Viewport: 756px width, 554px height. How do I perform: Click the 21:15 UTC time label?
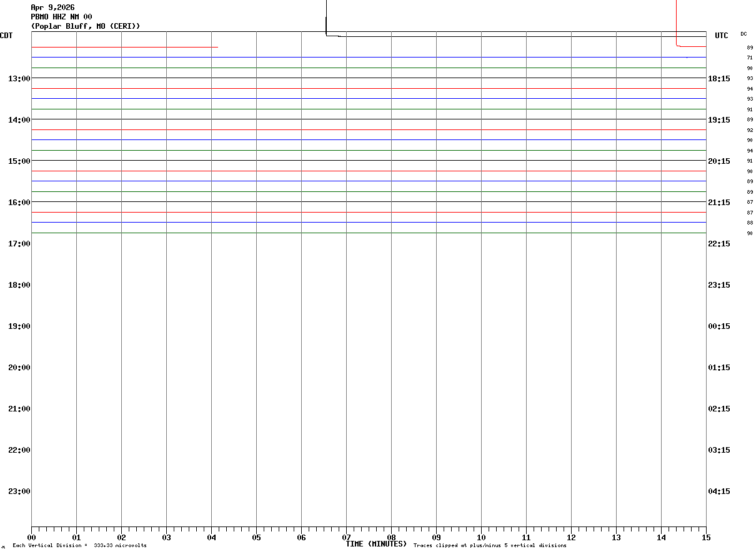coord(719,202)
